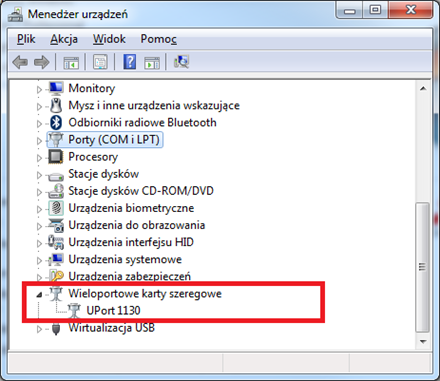Viewport: 440px width, 381px height.
Task: Click the Wirtualizacja USB plug icon
Action: [x=56, y=328]
